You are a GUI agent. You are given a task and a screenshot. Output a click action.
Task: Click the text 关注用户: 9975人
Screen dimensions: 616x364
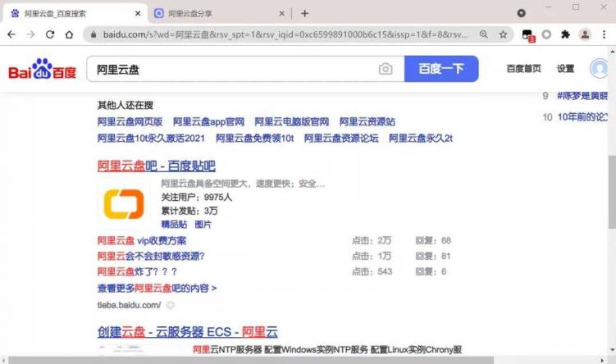(x=196, y=197)
